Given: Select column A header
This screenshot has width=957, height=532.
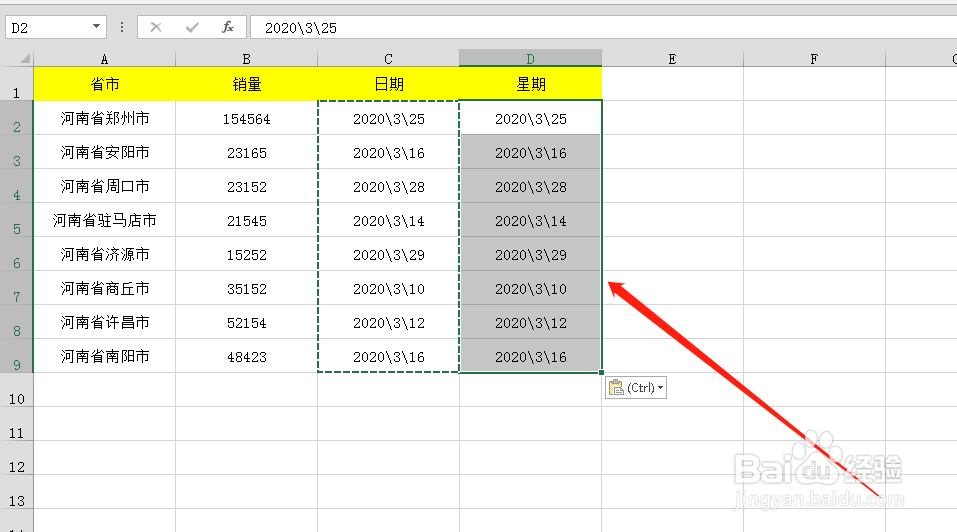Looking at the screenshot, I should (x=104, y=59).
